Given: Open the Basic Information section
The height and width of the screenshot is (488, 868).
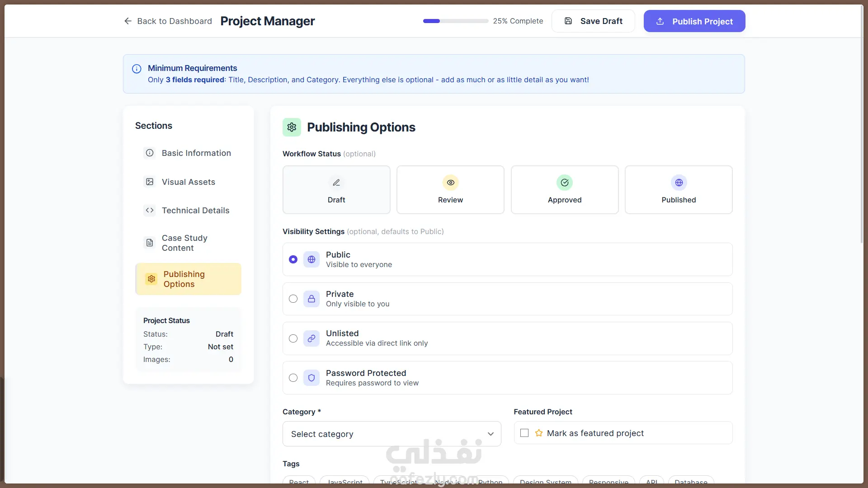Looking at the screenshot, I should (x=196, y=153).
